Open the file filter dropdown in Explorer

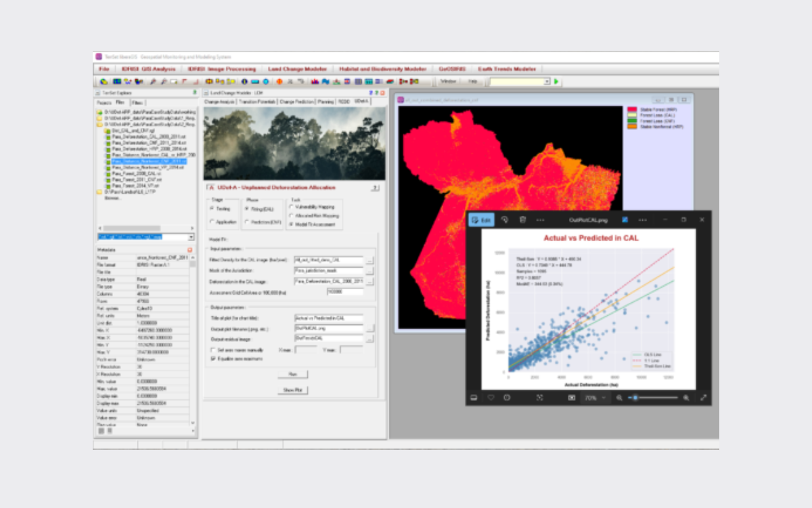(x=191, y=237)
